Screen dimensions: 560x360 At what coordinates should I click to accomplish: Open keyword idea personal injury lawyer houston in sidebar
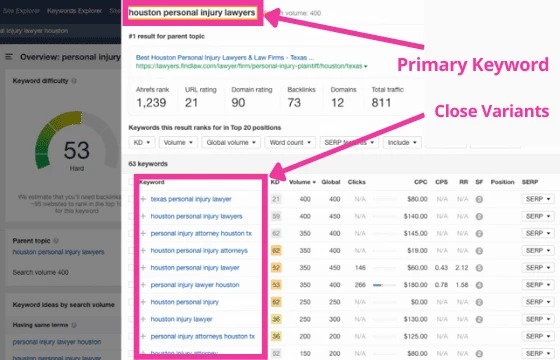pos(57,342)
